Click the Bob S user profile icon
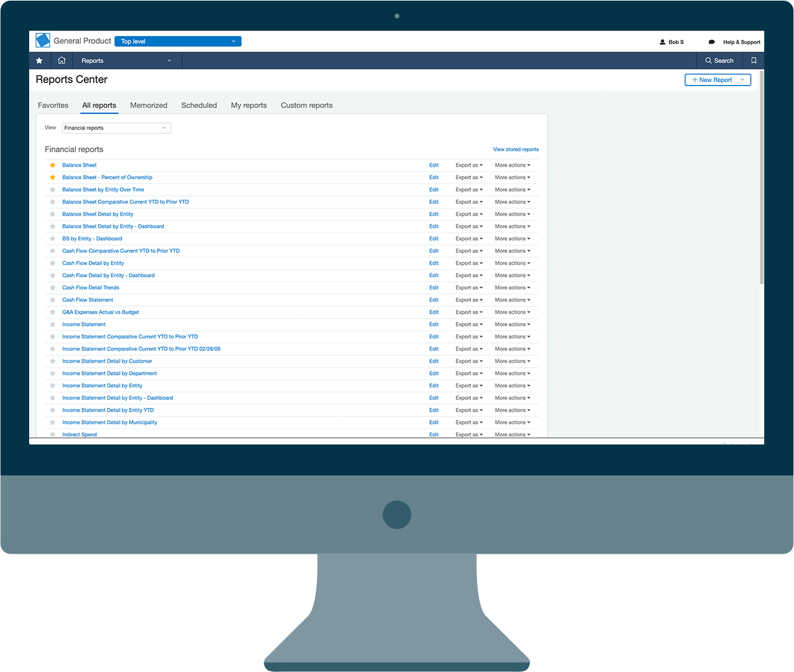794x672 pixels. pos(662,42)
